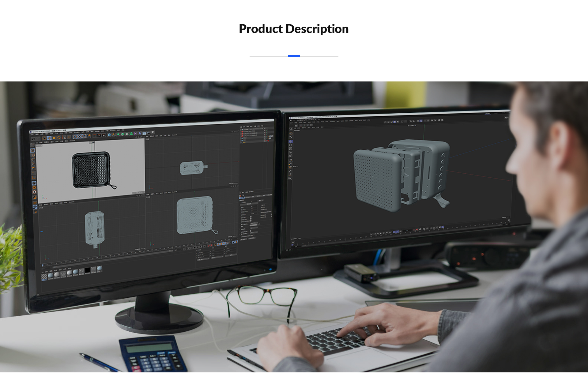Click the Render to Picture Viewer clapperboard icon
The image size is (588, 373).
(x=99, y=135)
